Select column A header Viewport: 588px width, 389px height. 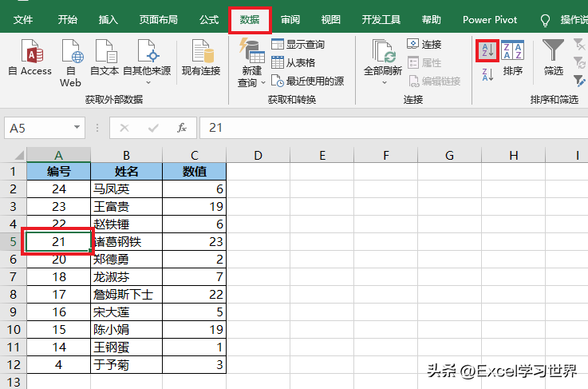(x=58, y=155)
